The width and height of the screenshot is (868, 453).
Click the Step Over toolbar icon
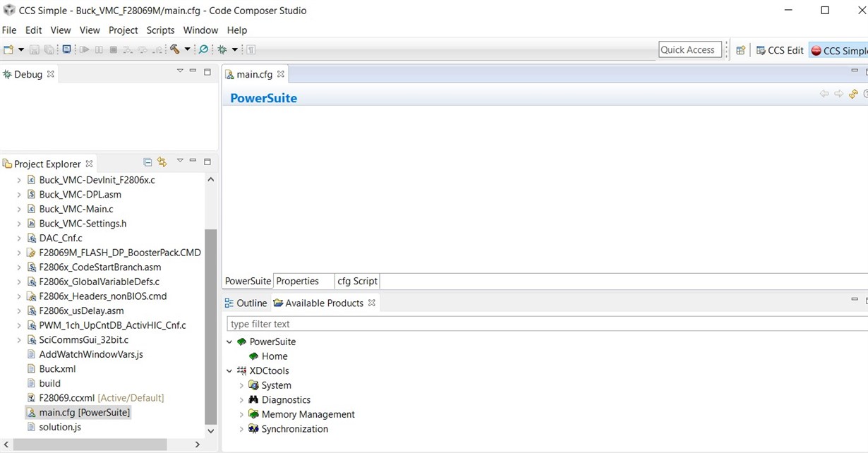pyautogui.click(x=143, y=49)
